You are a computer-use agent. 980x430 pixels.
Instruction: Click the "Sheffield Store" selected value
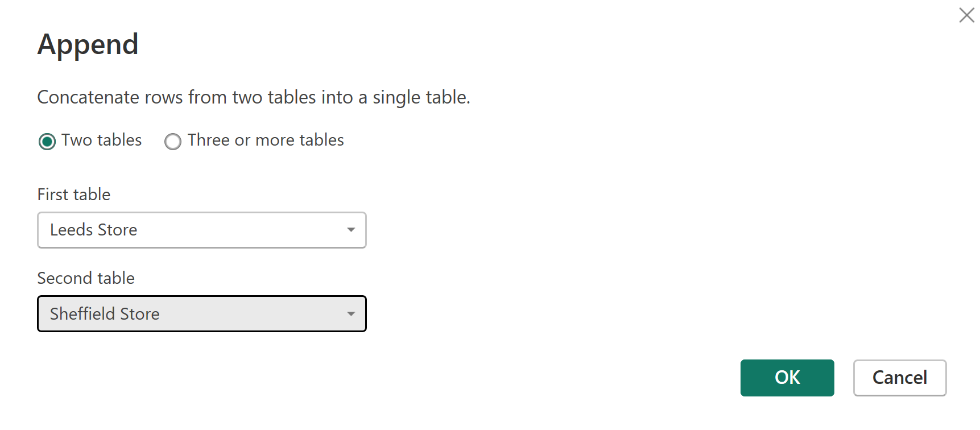(x=105, y=314)
